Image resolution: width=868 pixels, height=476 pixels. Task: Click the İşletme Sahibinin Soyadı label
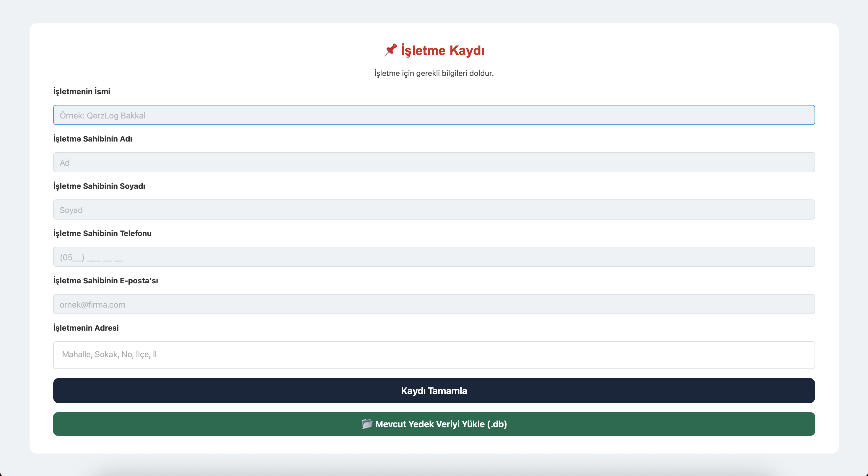tap(99, 186)
